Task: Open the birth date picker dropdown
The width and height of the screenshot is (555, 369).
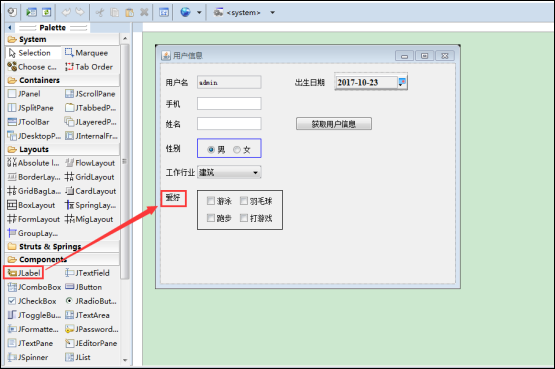Action: tap(402, 82)
